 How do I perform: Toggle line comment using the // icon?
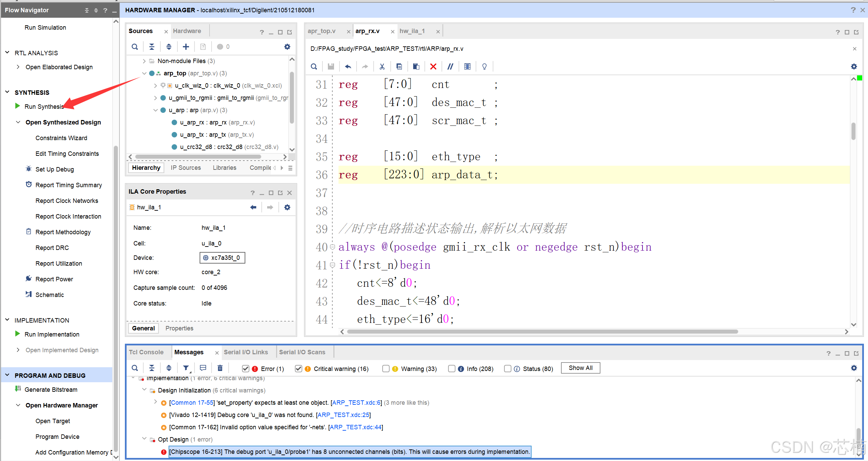click(x=450, y=66)
